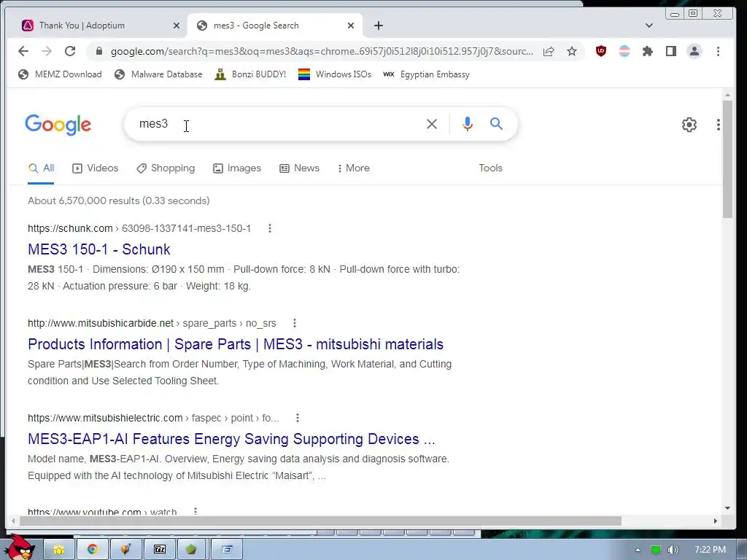Open the Bonzi BUDDY! bookmark

[x=250, y=74]
